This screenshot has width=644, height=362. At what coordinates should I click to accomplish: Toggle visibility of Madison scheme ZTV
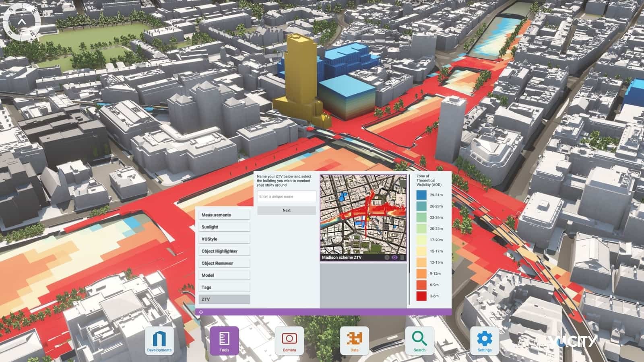click(395, 257)
